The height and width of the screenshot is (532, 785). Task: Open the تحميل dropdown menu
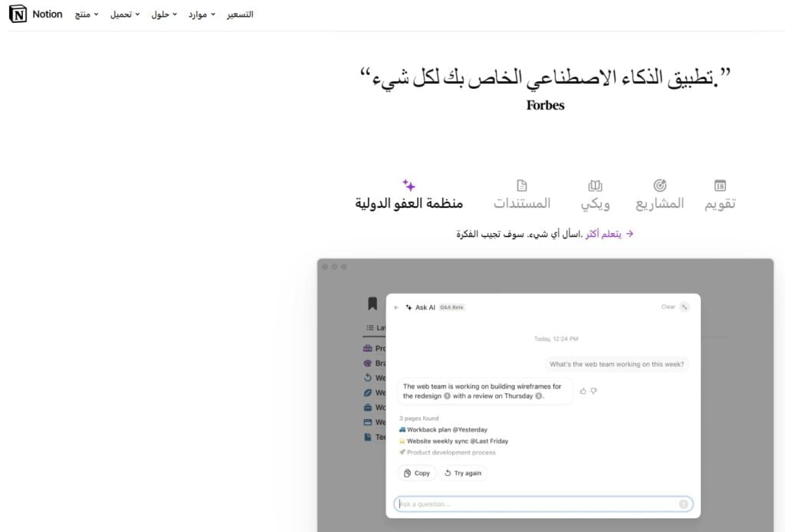[125, 15]
